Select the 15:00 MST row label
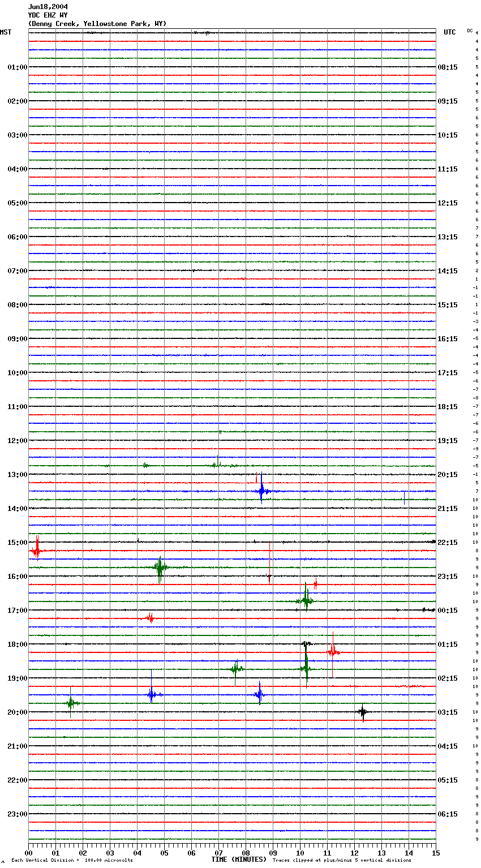 17,543
